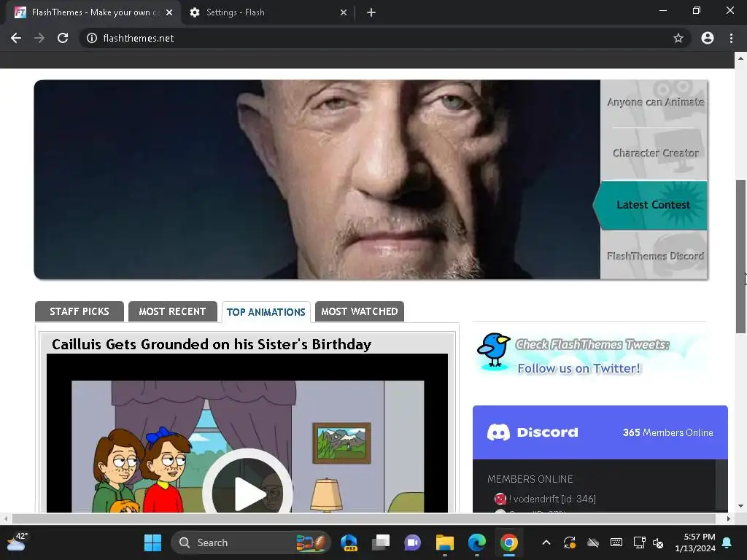This screenshot has width=747, height=560.
Task: Open Microsoft Edge from the taskbar
Action: click(x=476, y=542)
